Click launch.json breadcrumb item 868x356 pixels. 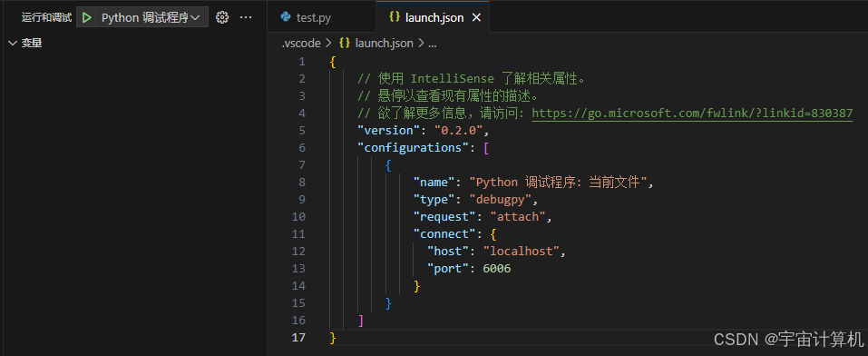pyautogui.click(x=385, y=44)
